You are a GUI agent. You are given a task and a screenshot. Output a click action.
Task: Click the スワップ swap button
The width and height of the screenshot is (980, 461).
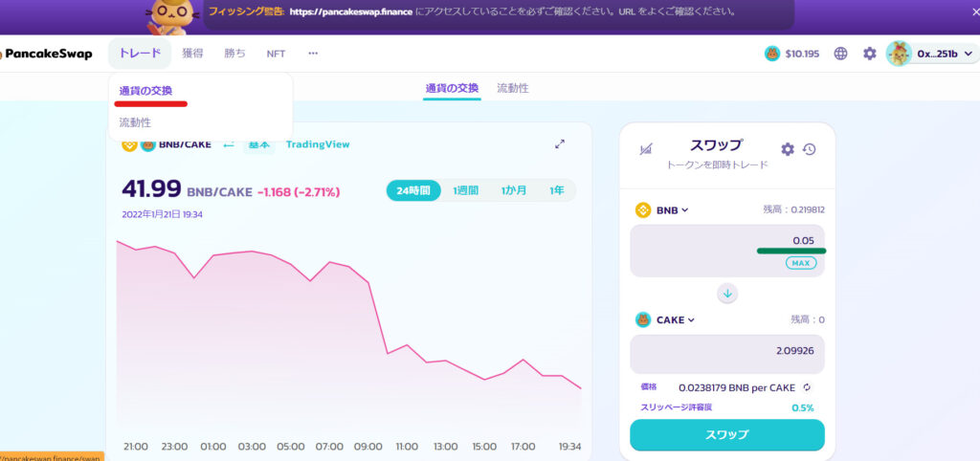tap(727, 435)
